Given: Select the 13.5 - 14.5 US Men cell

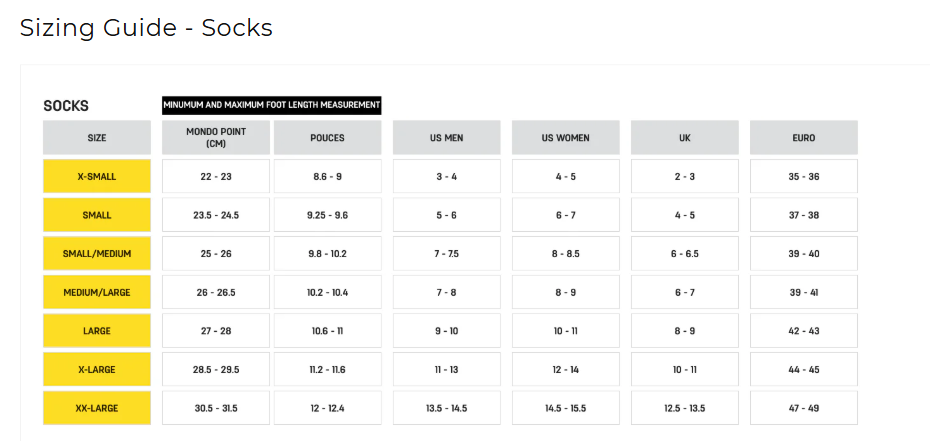Looking at the screenshot, I should 447,407.
